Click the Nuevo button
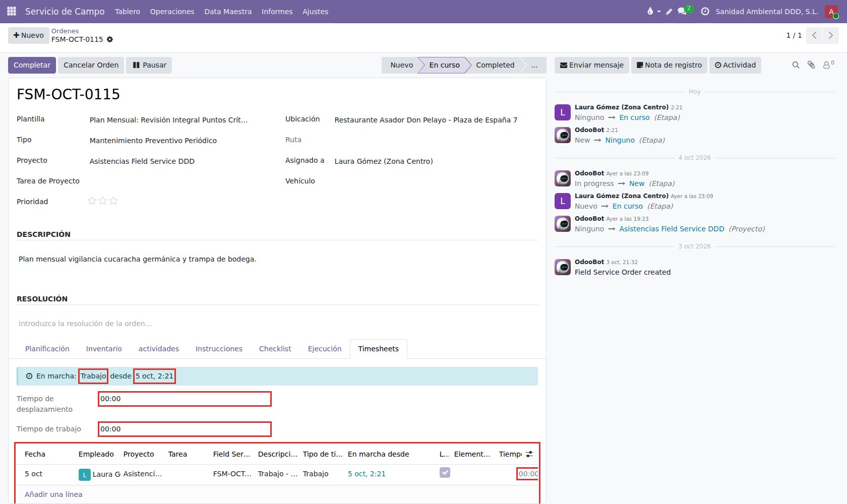Viewport: 847px width, 504px height. [x=29, y=35]
